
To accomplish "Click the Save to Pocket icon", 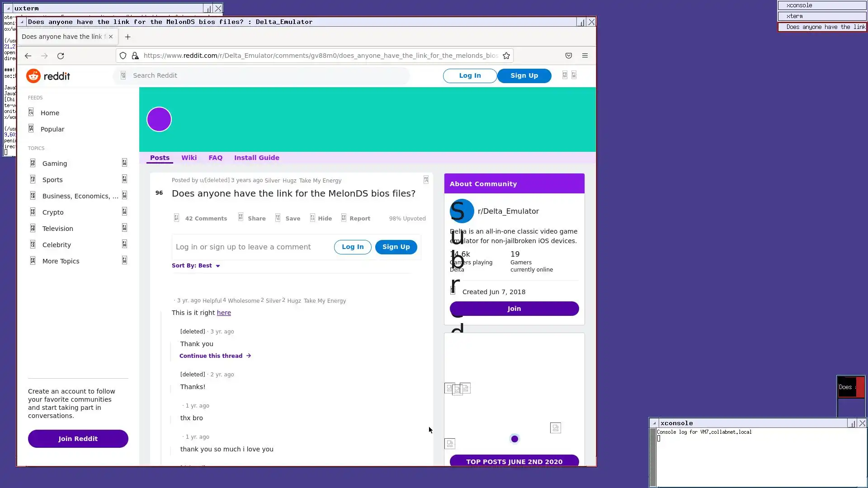I will [569, 56].
